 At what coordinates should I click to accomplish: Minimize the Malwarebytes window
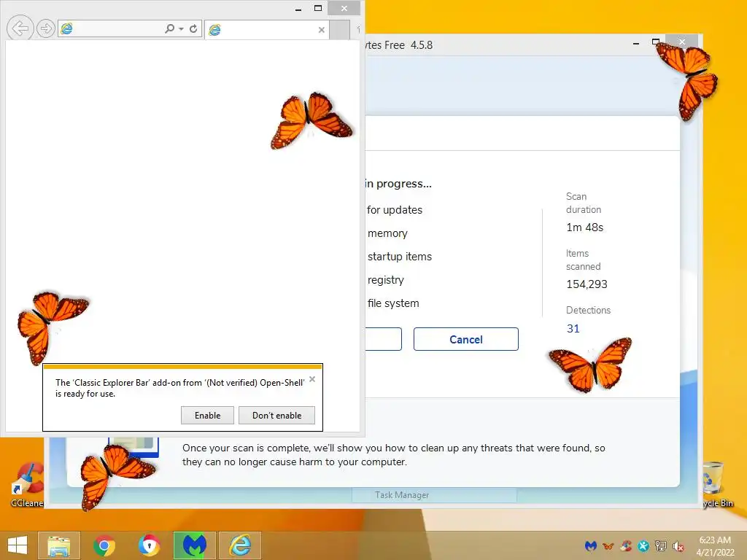pyautogui.click(x=635, y=43)
